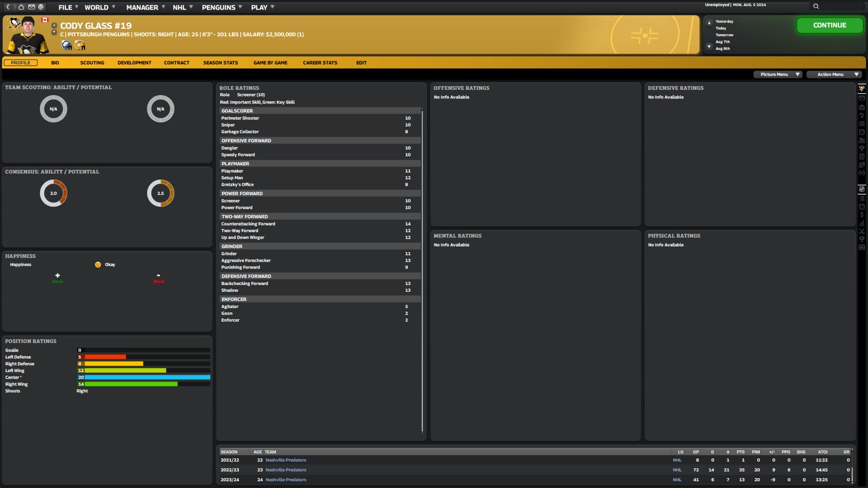868x488 pixels.
Task: Open the NHL logo in right sidebar
Action: (x=862, y=189)
